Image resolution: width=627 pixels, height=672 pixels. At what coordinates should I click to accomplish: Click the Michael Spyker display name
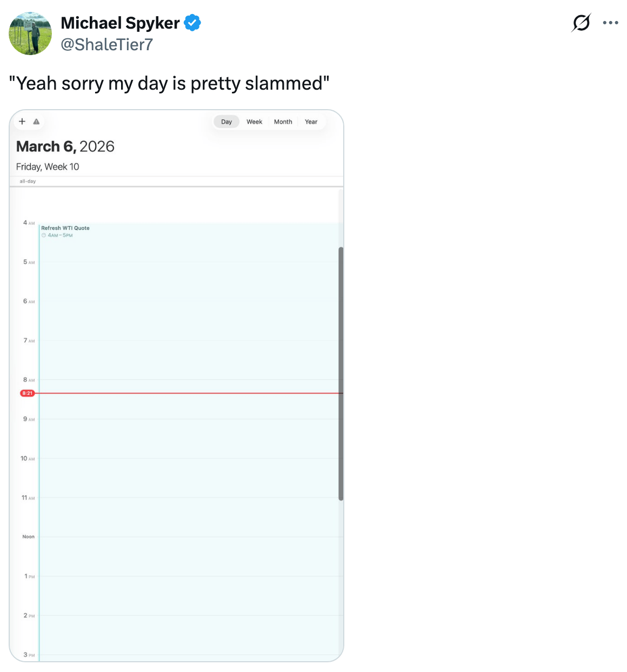click(120, 23)
